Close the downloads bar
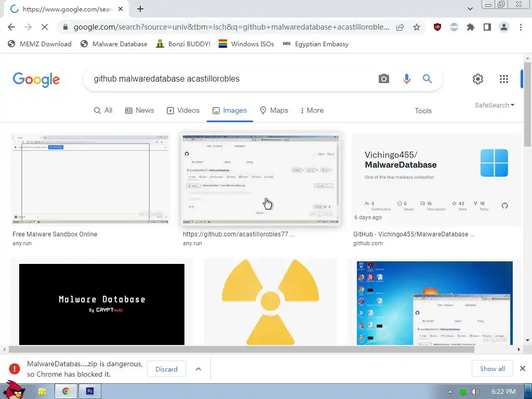The width and height of the screenshot is (532, 399). coord(523,368)
